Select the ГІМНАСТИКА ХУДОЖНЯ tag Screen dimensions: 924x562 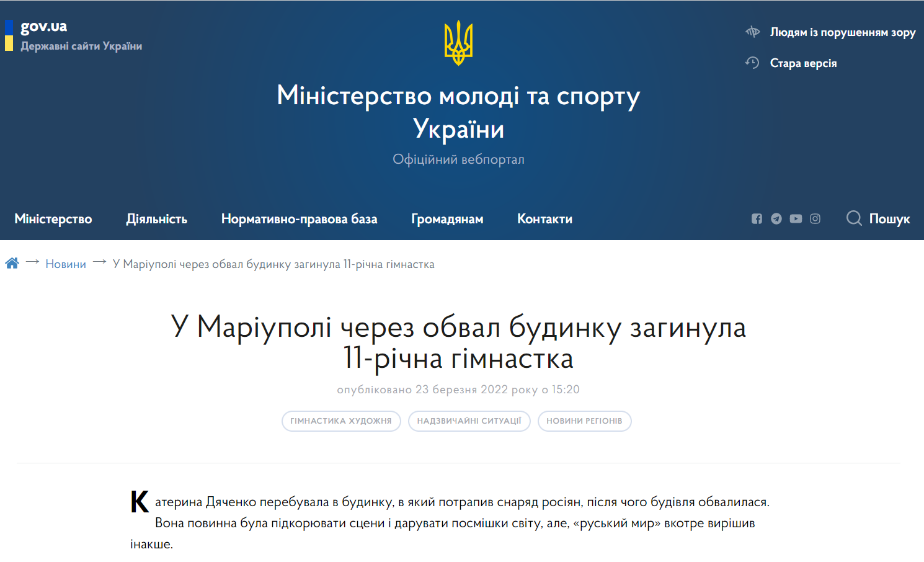pyautogui.click(x=341, y=421)
